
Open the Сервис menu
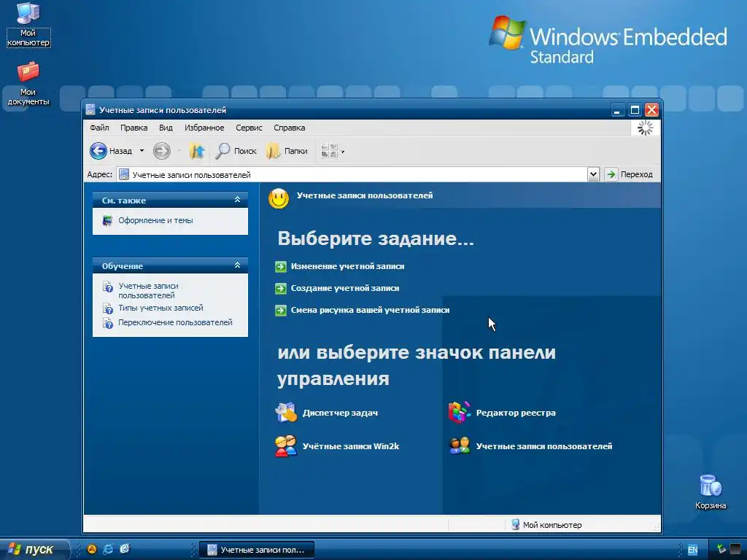point(249,128)
